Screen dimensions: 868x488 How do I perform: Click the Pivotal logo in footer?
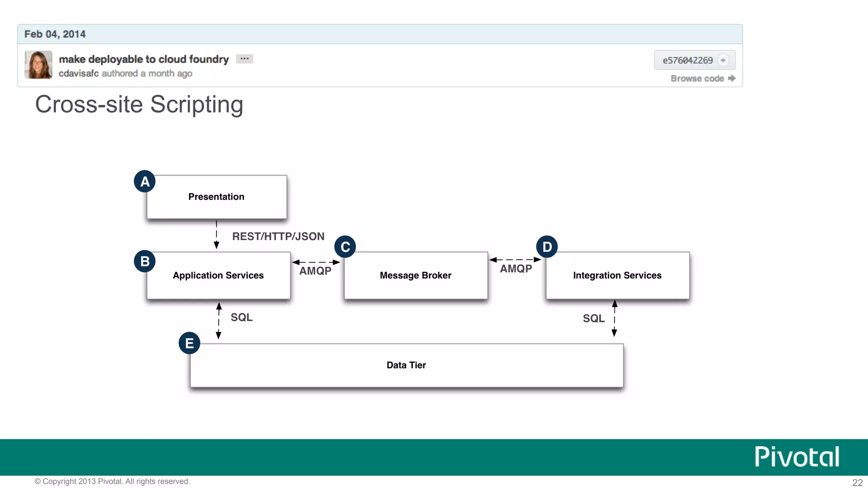pyautogui.click(x=797, y=457)
